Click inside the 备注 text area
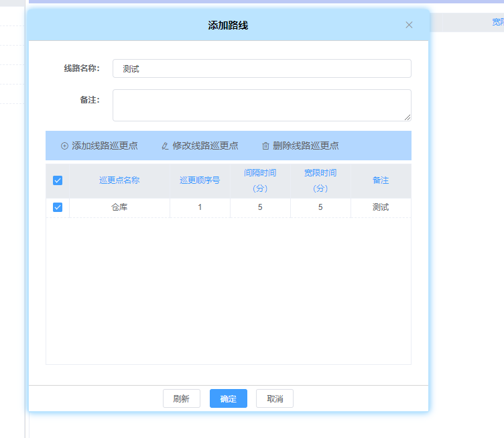 point(261,105)
